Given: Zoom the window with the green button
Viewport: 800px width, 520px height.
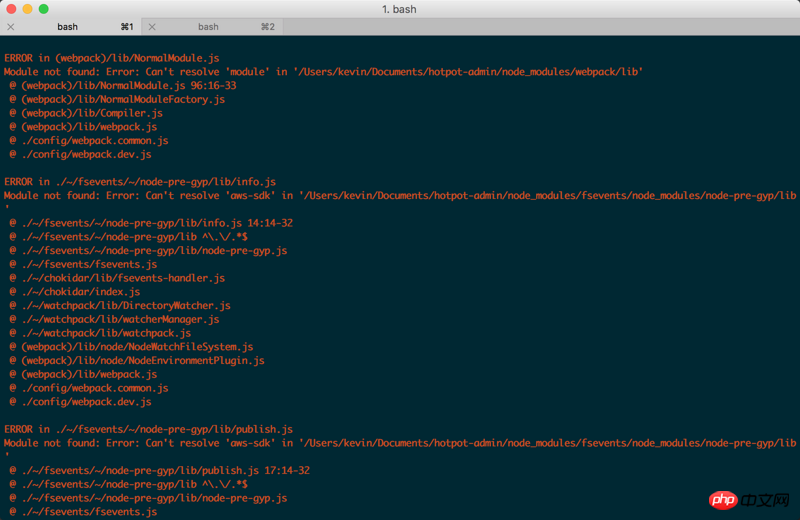Looking at the screenshot, I should (x=44, y=9).
